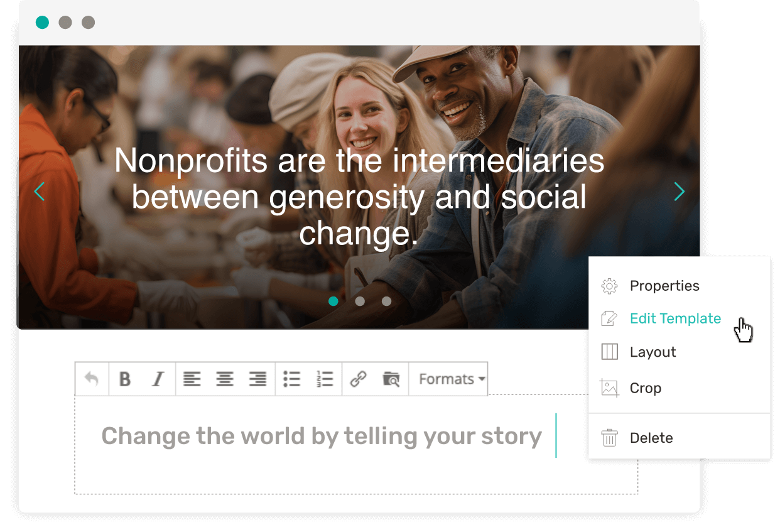The height and width of the screenshot is (532, 780).
Task: Align text to the right
Action: [257, 379]
